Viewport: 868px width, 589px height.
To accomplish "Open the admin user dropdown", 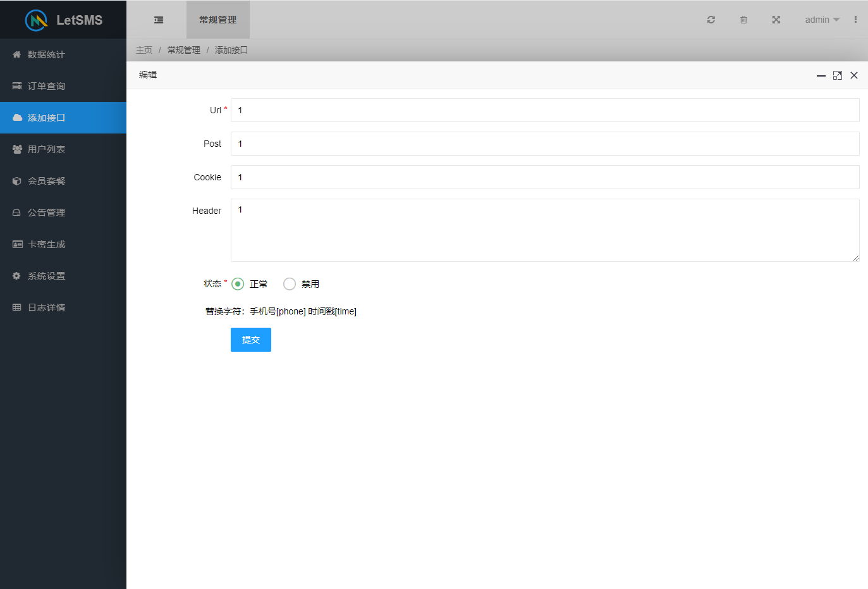I will tap(822, 20).
